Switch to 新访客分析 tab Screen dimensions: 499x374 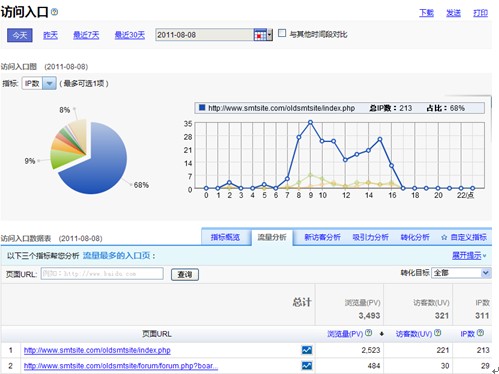322,237
